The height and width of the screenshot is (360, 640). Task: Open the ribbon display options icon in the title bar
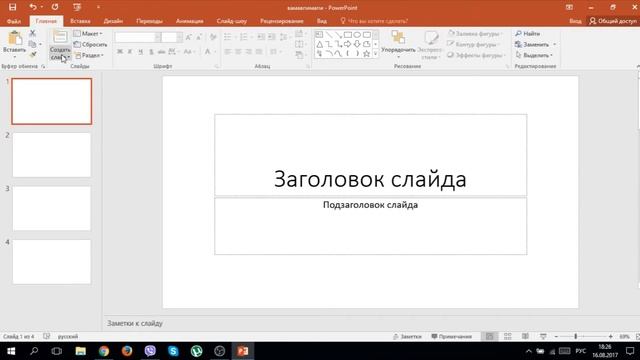coord(569,7)
